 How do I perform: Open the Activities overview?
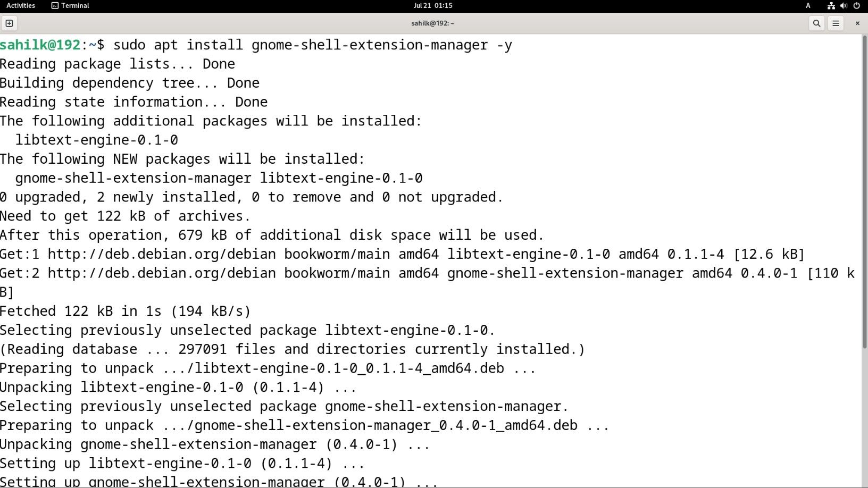click(20, 6)
